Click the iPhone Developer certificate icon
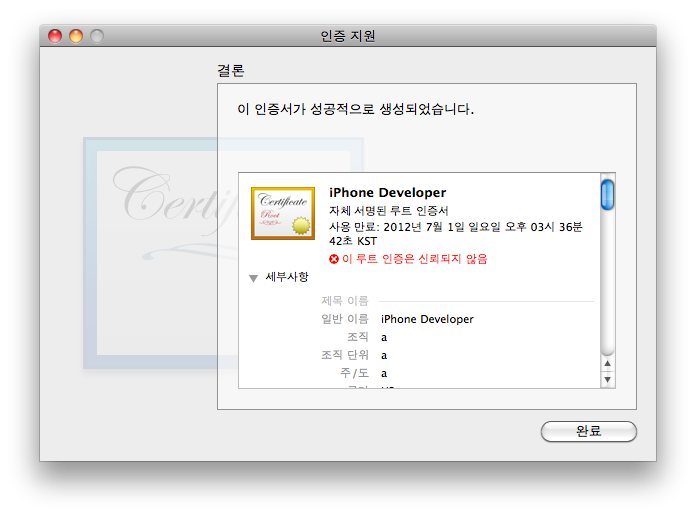 click(283, 213)
